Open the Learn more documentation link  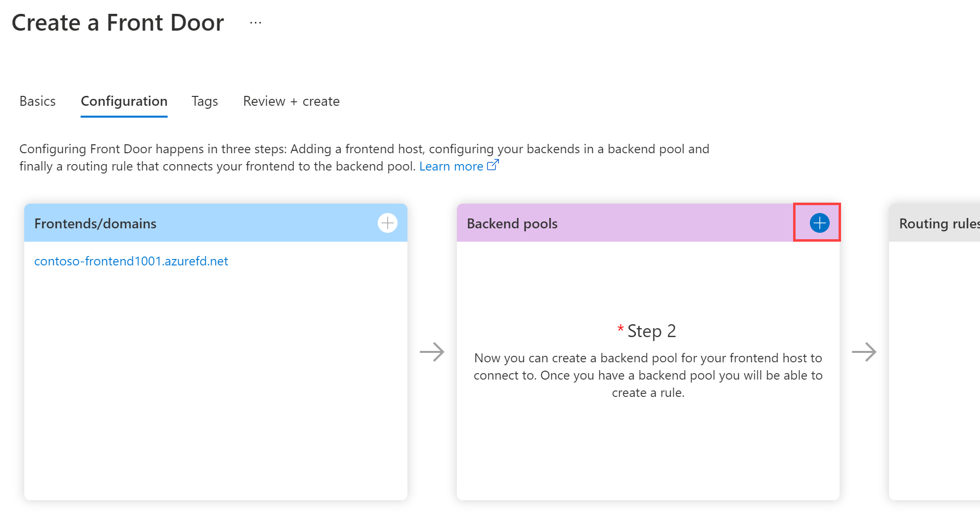point(451,166)
